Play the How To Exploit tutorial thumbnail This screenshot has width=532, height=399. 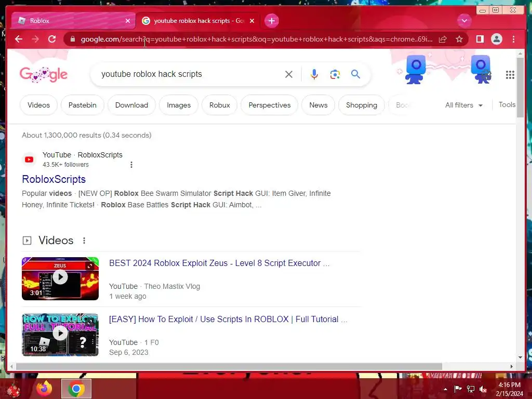click(60, 335)
